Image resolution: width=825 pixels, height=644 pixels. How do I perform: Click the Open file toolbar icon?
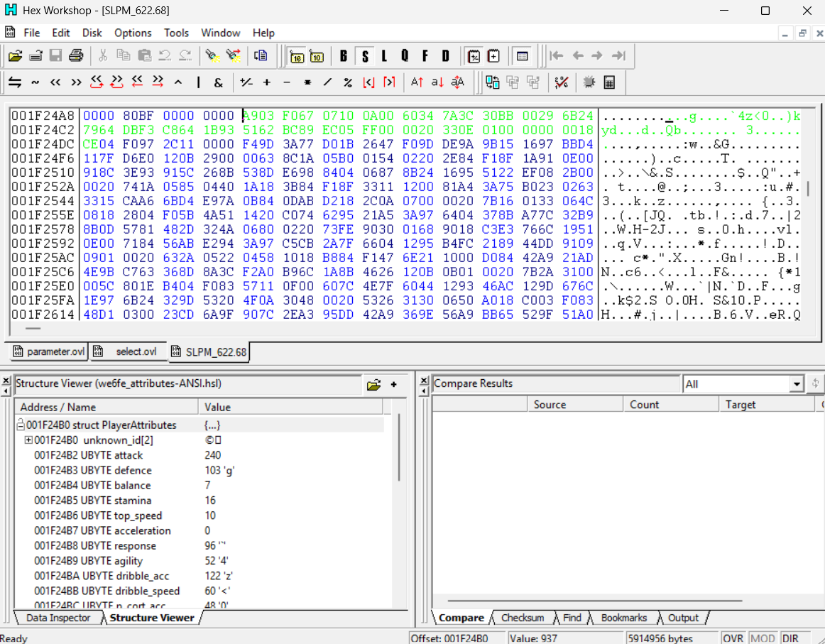coord(15,56)
